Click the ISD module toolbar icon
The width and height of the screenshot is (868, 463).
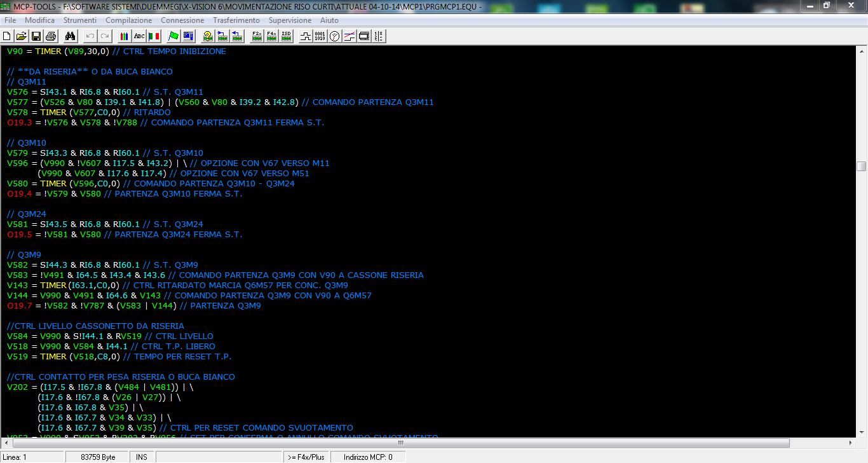click(286, 36)
